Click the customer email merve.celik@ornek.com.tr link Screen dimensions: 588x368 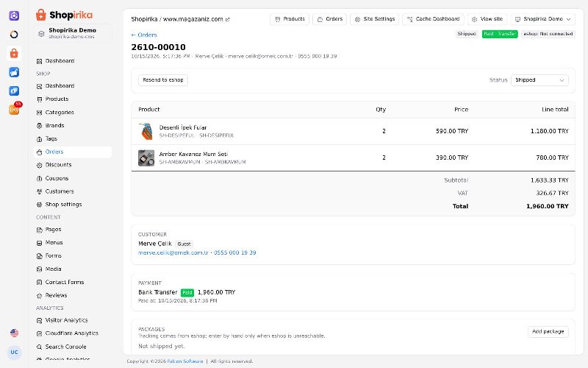pyautogui.click(x=173, y=252)
